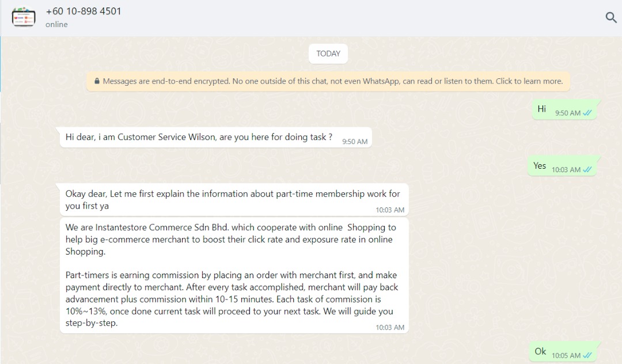This screenshot has width=622, height=364.
Task: Click the 9:50 AM timestamp on Wilson's message
Action: (x=355, y=142)
